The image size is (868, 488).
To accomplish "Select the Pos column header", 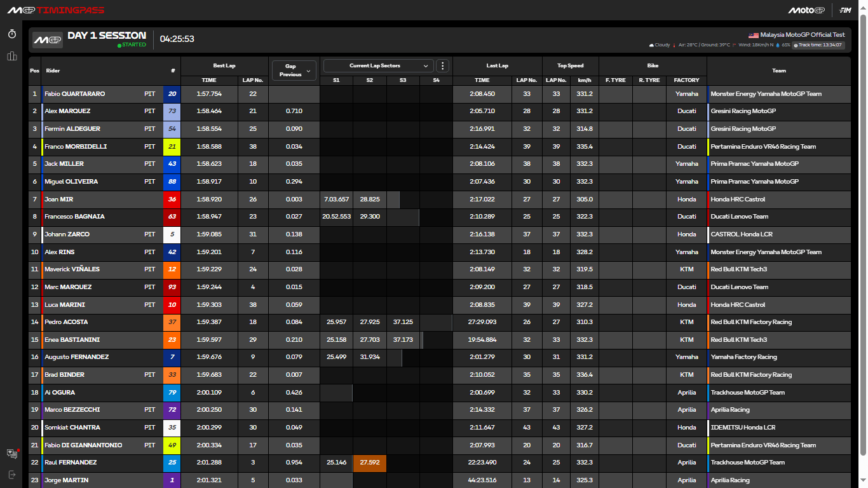I will tap(34, 71).
